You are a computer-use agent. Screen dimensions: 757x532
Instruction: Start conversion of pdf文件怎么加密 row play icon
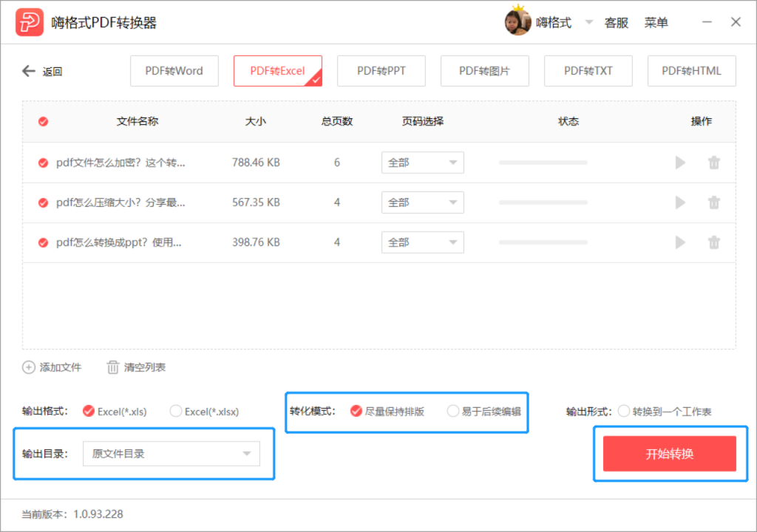680,163
